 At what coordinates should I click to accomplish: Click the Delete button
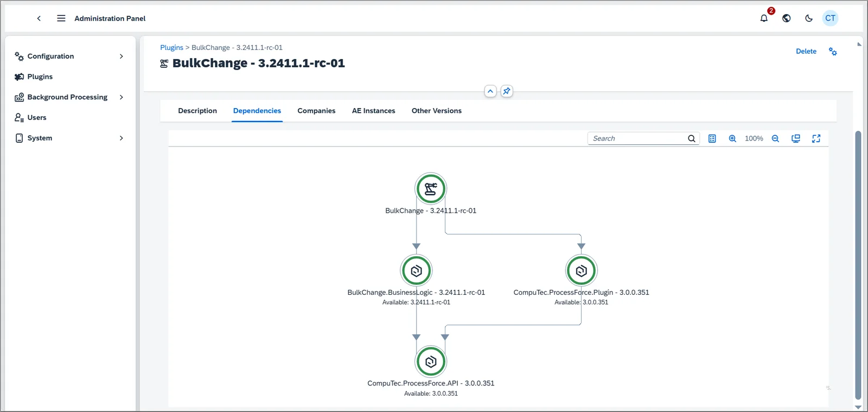pos(806,52)
